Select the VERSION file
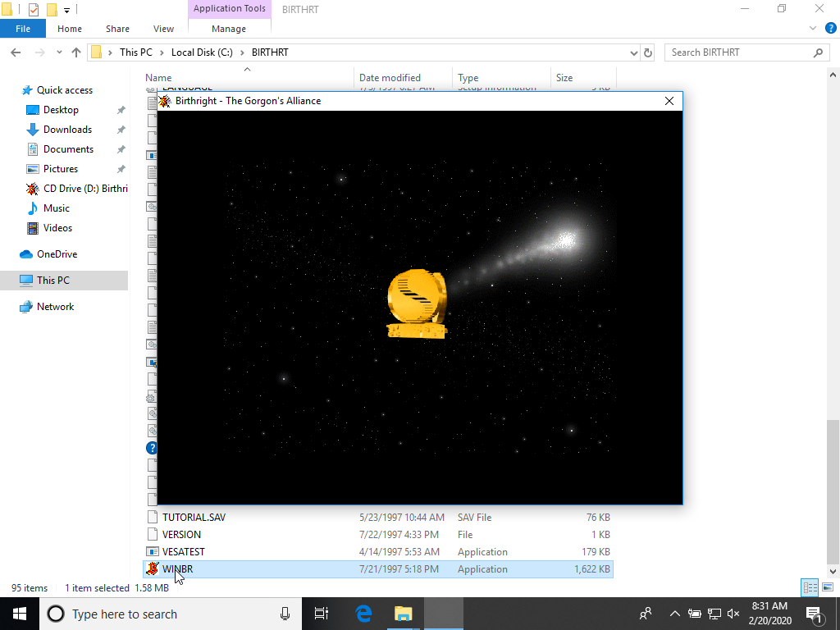840x630 pixels. [378, 535]
